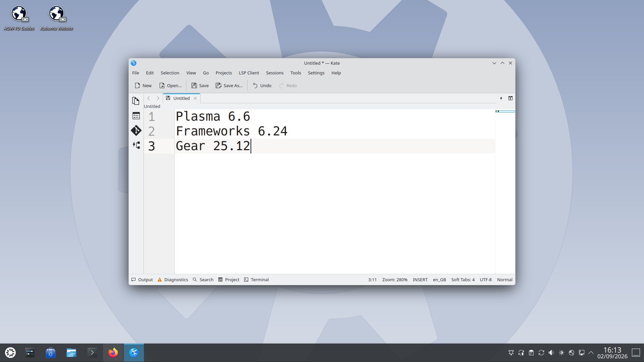
Task: Open the Kubuntu Website desktop shortcut
Action: point(56,18)
